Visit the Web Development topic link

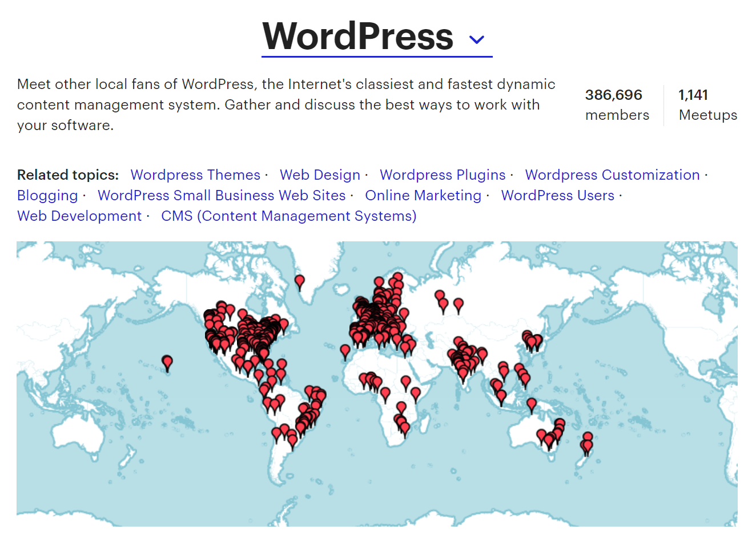[79, 216]
